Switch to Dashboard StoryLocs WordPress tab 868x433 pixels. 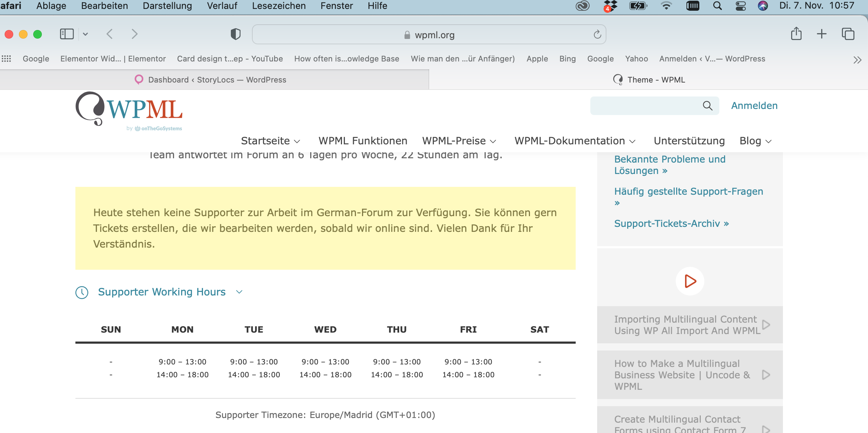[214, 80]
